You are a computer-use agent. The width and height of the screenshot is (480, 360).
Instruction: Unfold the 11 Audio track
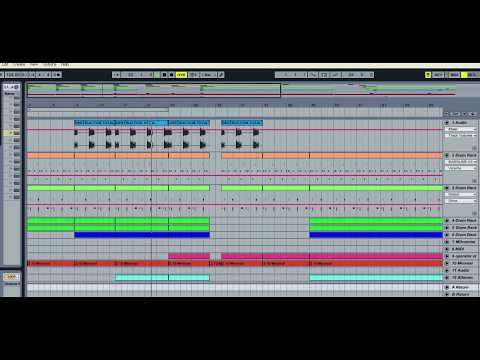[x=447, y=270]
